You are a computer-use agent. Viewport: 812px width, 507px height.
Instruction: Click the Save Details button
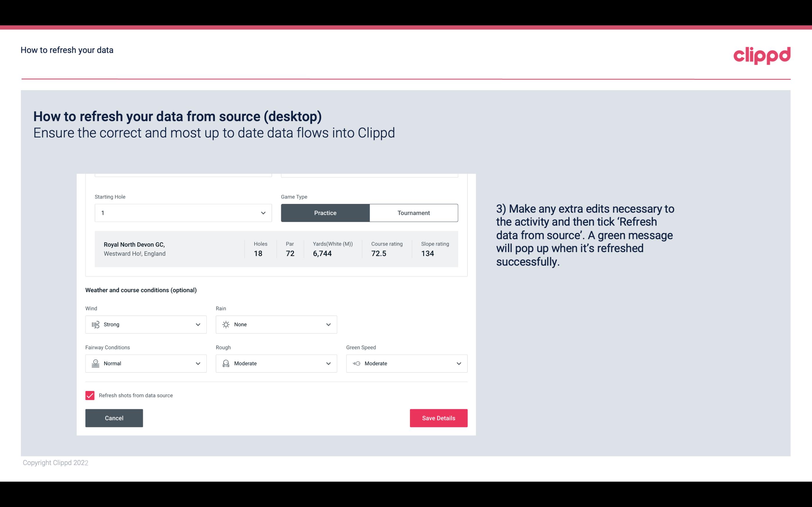point(438,418)
